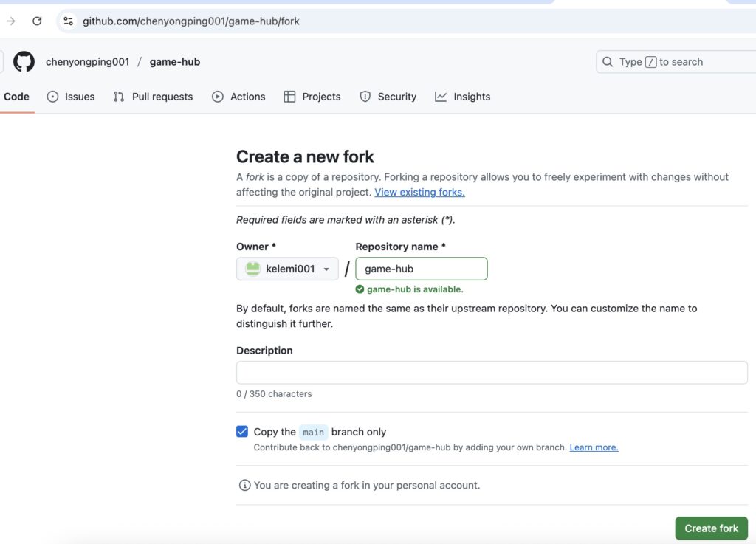Follow the Learn more link

(x=594, y=447)
